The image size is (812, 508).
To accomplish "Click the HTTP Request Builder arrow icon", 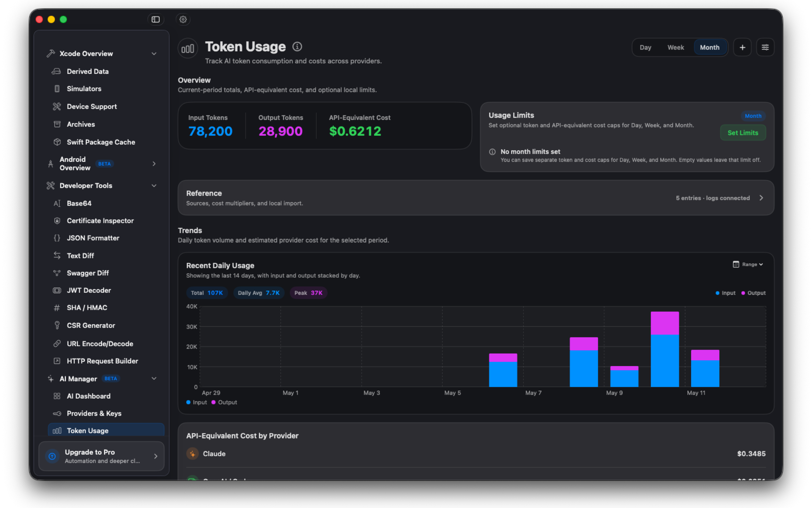I will click(x=57, y=361).
